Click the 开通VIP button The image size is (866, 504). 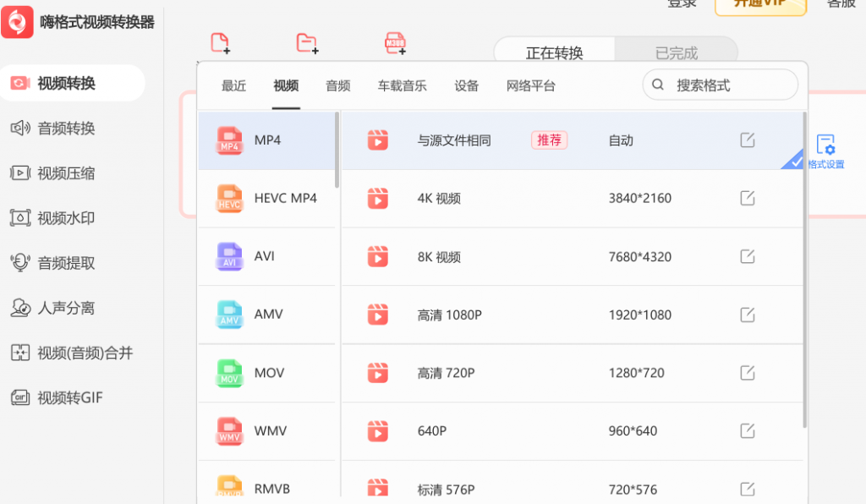(759, 4)
